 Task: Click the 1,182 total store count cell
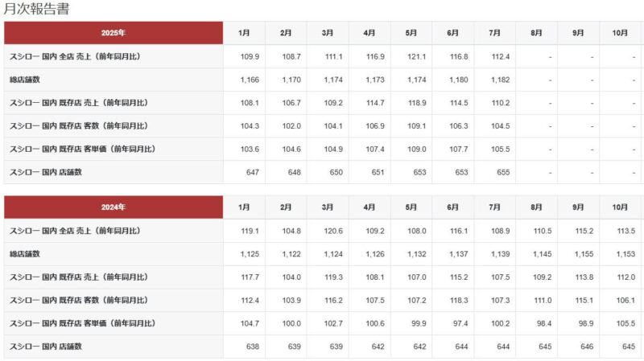pyautogui.click(x=500, y=80)
